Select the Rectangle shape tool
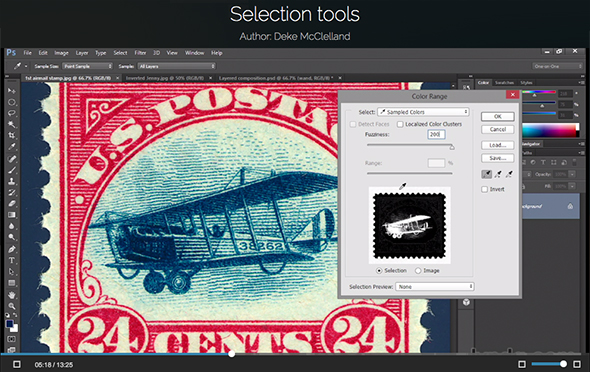The image size is (590, 372). (12, 283)
